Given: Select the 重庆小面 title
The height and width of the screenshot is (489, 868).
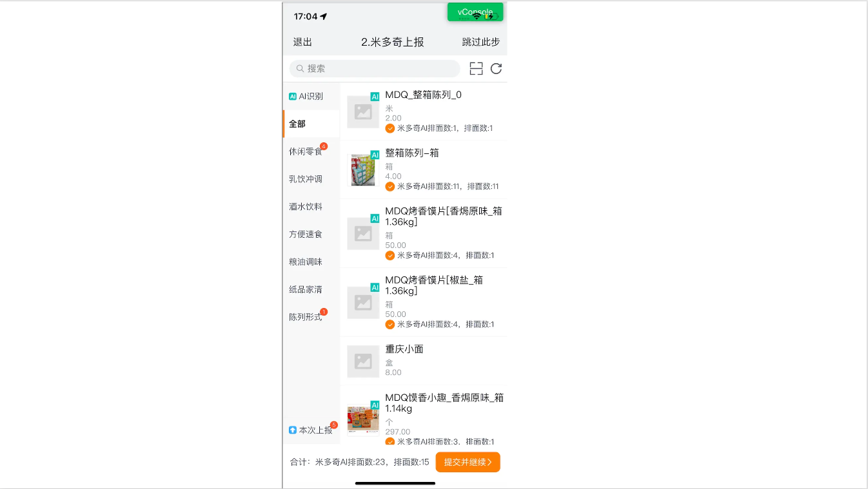Looking at the screenshot, I should 404,349.
